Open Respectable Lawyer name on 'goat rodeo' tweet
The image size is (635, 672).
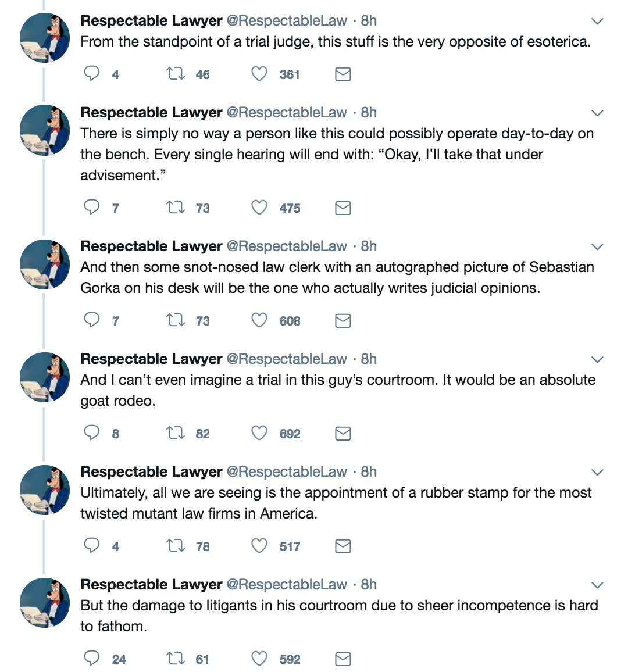point(151,359)
